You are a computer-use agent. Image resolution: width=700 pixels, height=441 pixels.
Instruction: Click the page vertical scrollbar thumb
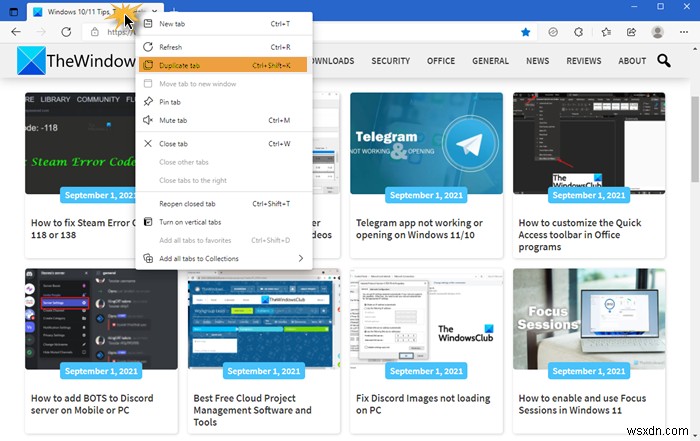(x=695, y=139)
